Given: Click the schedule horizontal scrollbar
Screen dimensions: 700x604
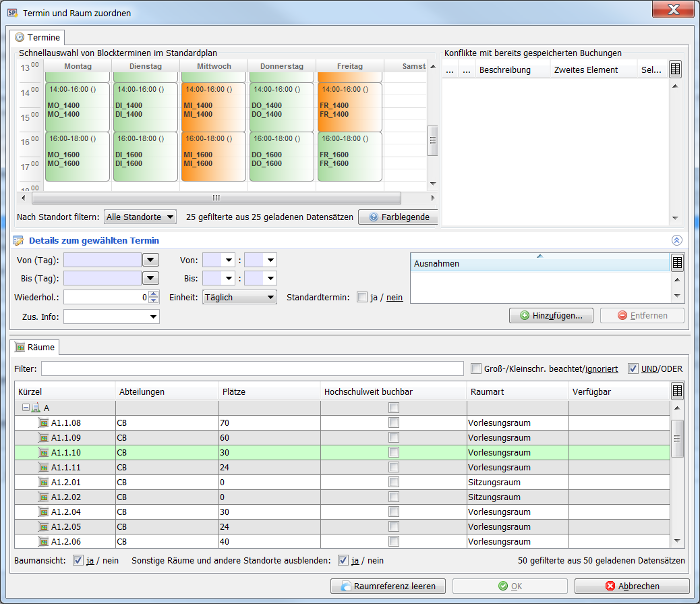Looking at the screenshot, I should tap(216, 198).
